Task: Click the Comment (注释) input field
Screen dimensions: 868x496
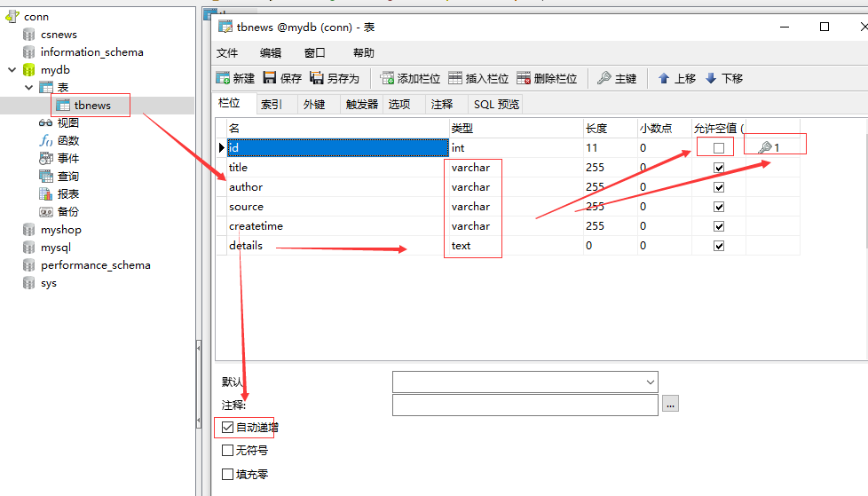Action: pos(525,405)
